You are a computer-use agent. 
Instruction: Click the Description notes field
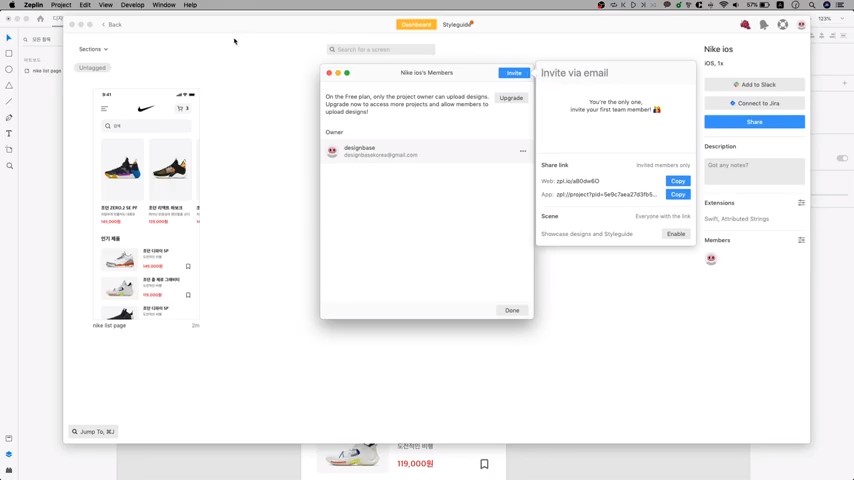[x=754, y=171]
